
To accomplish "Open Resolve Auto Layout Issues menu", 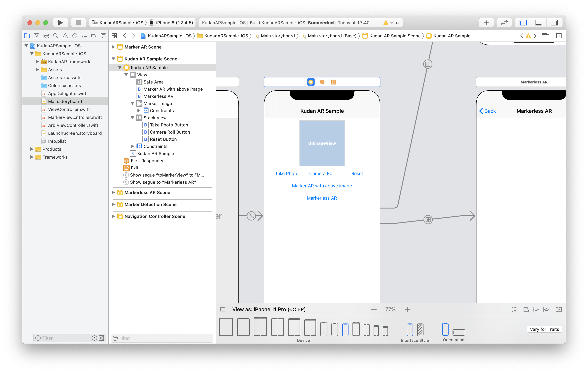I will [546, 309].
